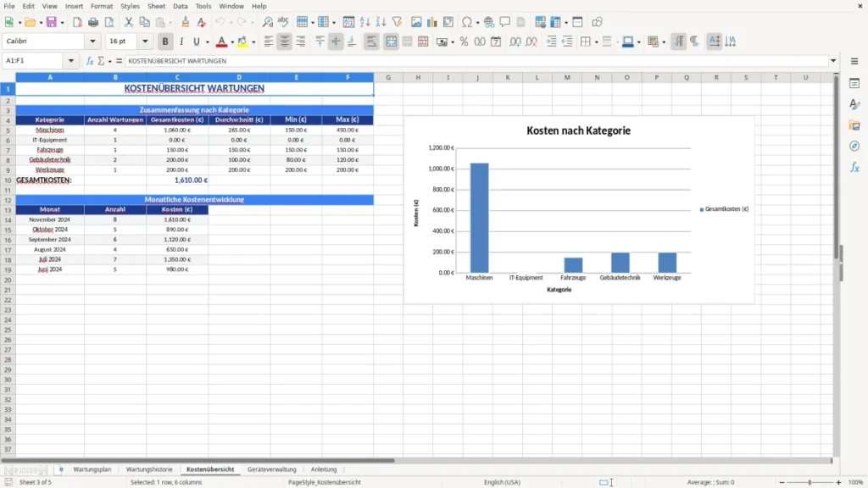868x488 pixels.
Task: Click the formula input line
Action: pyautogui.click(x=476, y=61)
